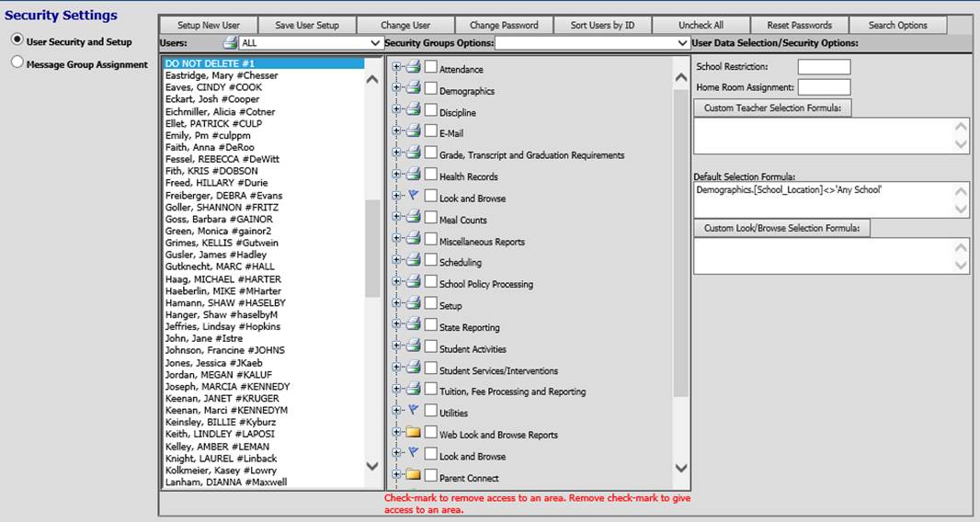The height and width of the screenshot is (522, 980).
Task: Click the School Restriction input field
Action: [824, 67]
